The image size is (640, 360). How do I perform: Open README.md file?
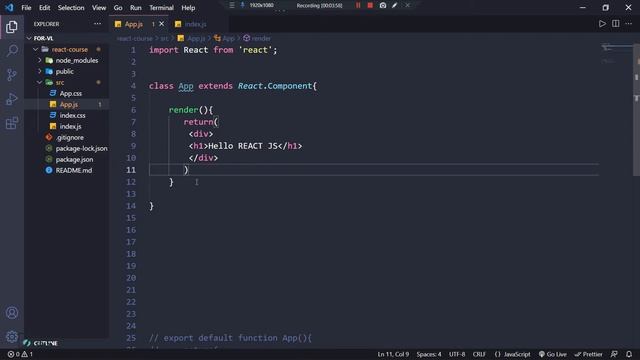point(67,171)
